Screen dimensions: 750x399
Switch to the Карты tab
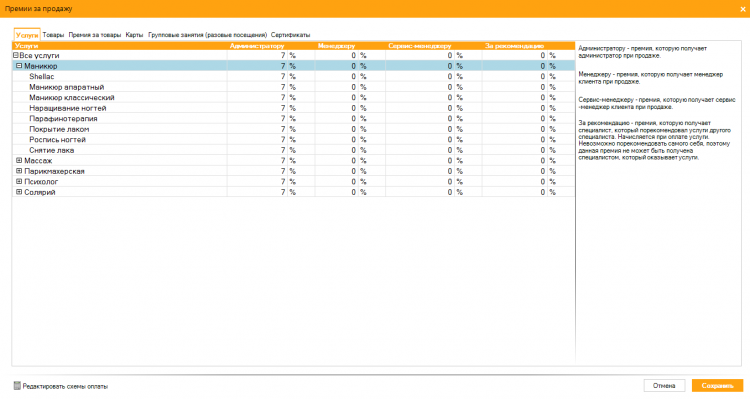pyautogui.click(x=134, y=35)
